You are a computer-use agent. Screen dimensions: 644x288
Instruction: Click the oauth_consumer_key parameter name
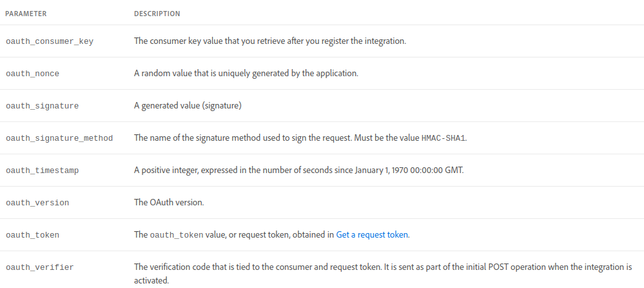tap(50, 41)
